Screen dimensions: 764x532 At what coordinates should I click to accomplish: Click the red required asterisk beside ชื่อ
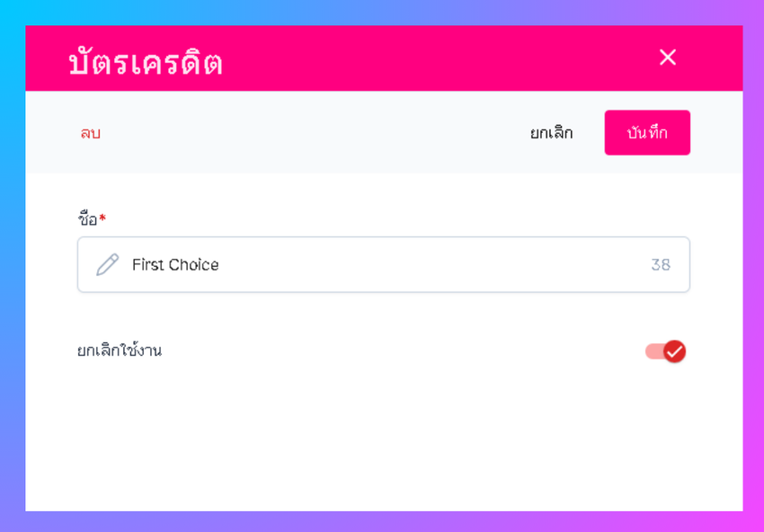102,217
